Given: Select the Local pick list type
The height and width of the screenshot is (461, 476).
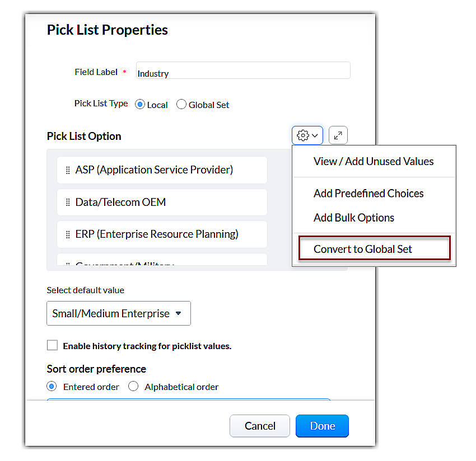Looking at the screenshot, I should [x=140, y=105].
